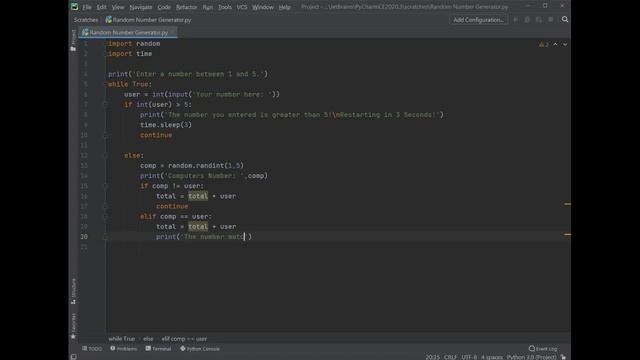Open the Refactor menu
Image resolution: width=640 pixels, height=360 pixels.
point(187,7)
